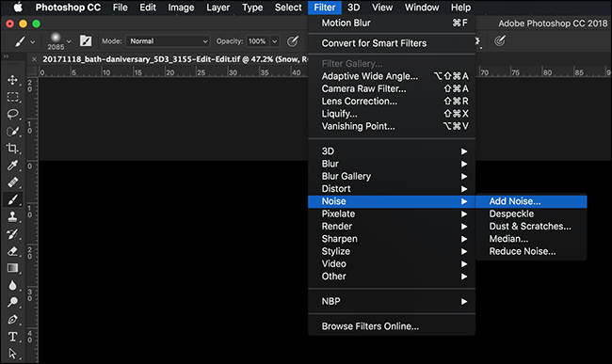Viewport: 612px width, 364px height.
Task: Expand the Blur Gallery submenu
Action: pyautogui.click(x=392, y=176)
